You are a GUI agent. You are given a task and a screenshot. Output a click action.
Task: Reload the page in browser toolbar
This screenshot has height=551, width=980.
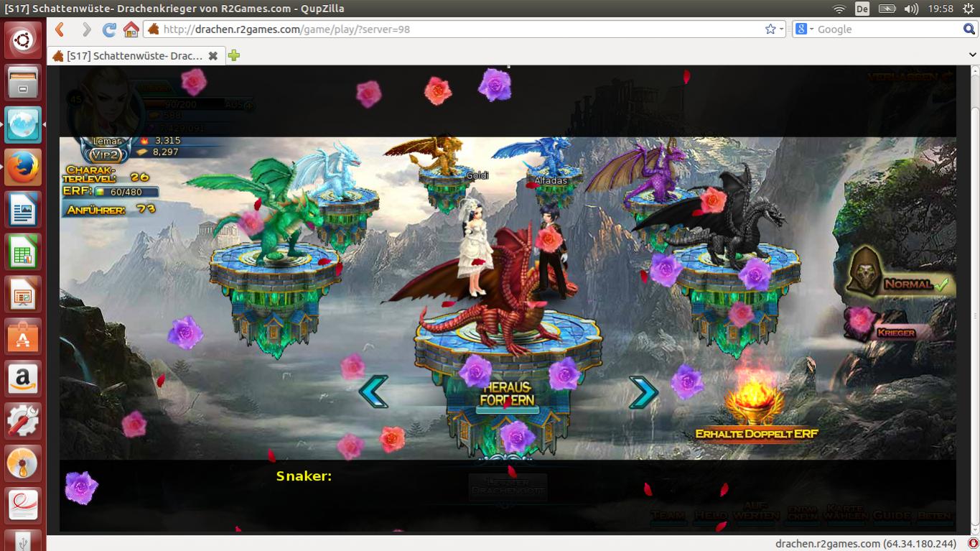[x=109, y=29]
